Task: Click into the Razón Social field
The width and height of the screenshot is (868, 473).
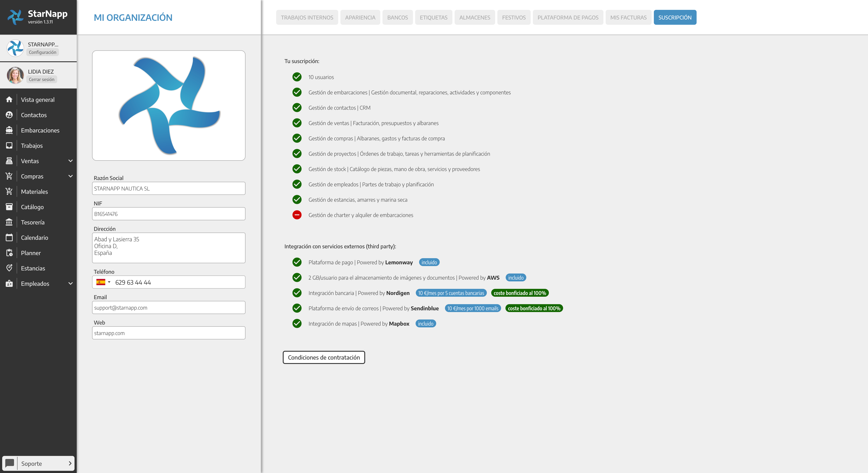Action: coord(169,189)
